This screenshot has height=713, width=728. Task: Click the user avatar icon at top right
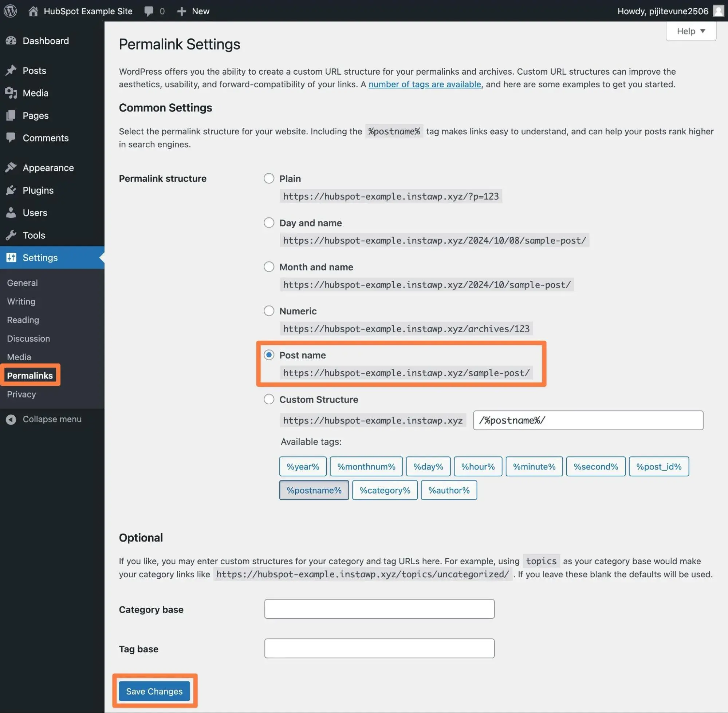point(718,11)
